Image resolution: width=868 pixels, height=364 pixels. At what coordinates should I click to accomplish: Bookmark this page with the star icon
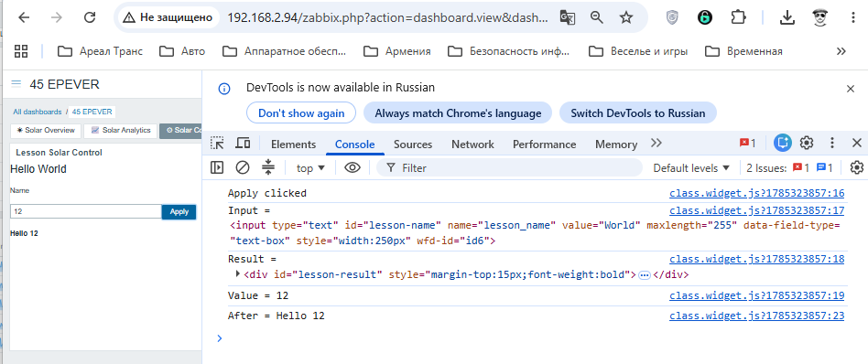click(626, 17)
